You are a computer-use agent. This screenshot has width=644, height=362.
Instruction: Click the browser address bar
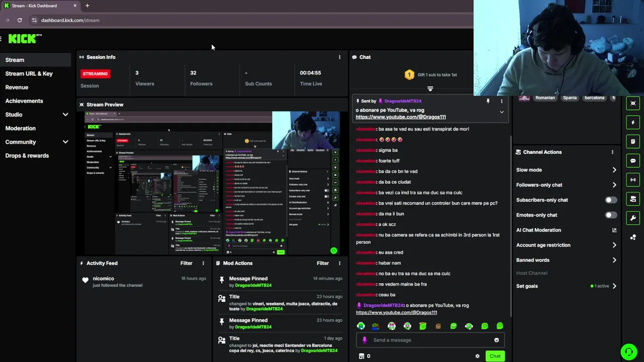(x=70, y=20)
